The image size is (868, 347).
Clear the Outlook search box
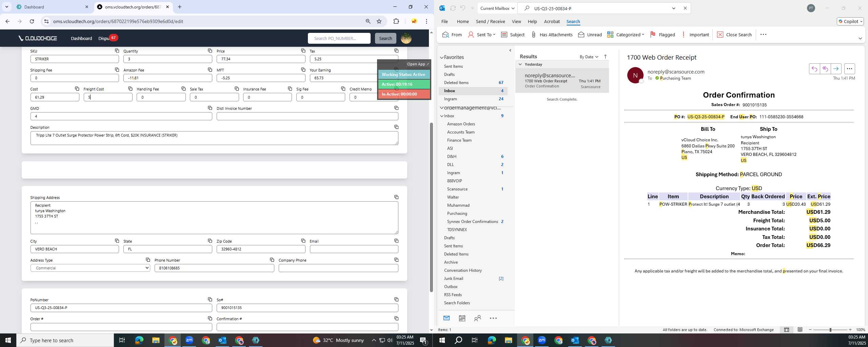coord(685,8)
